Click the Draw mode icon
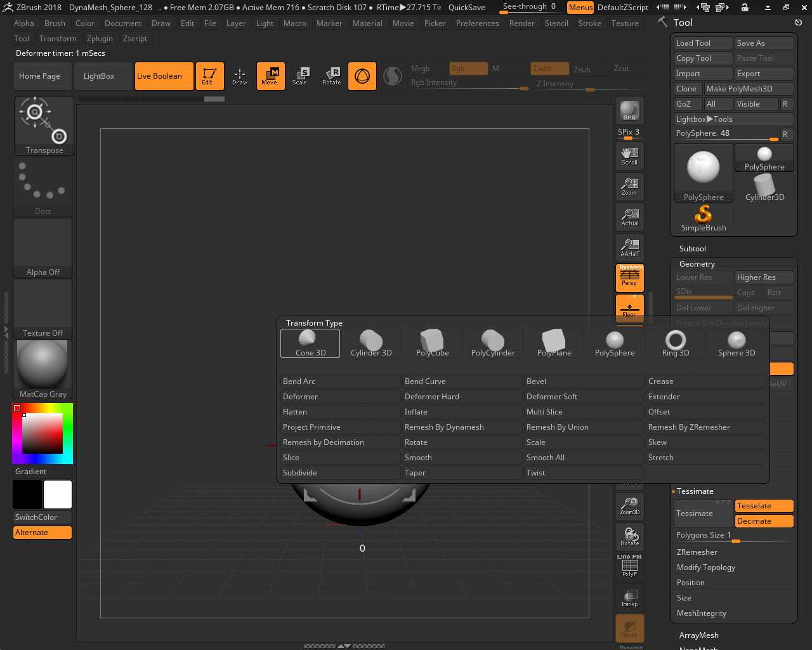Viewport: 812px width, 650px height. tap(240, 76)
